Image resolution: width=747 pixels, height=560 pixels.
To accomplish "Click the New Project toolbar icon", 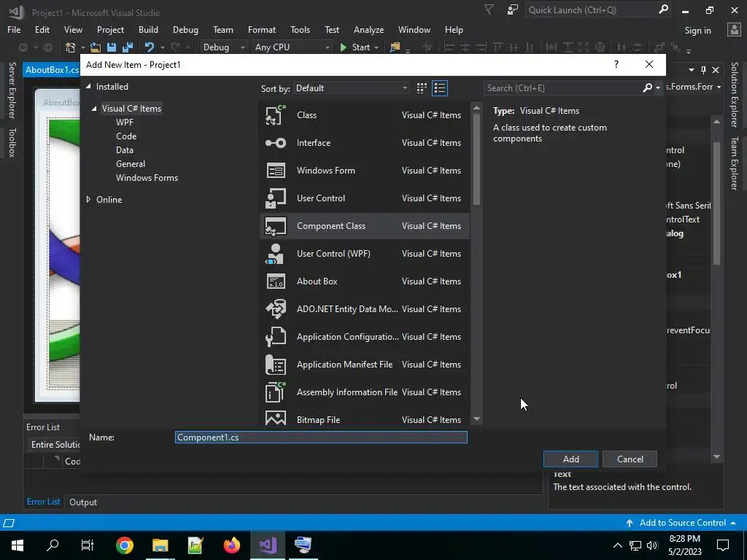I will tap(70, 47).
